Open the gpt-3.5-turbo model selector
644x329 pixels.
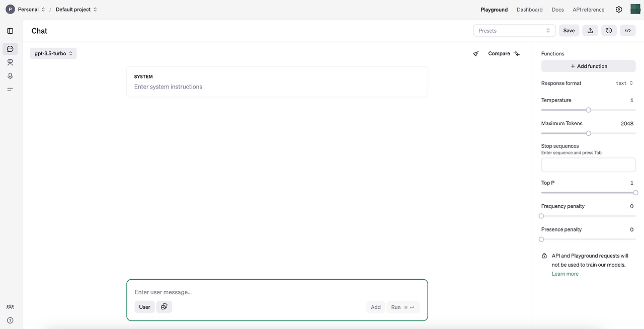pos(53,53)
